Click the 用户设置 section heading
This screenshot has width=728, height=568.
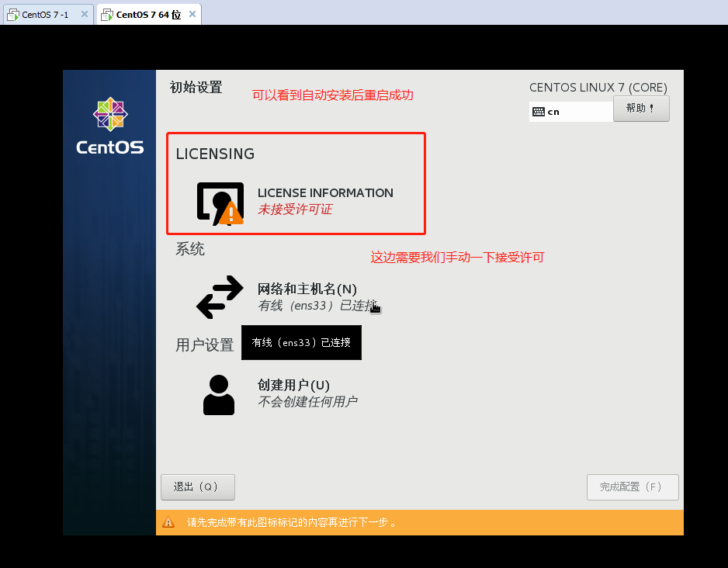coord(205,345)
